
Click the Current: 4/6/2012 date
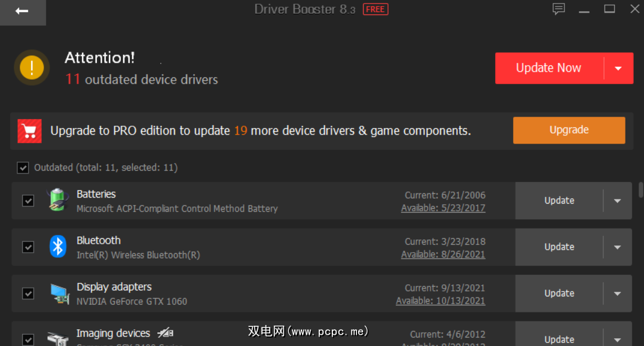point(448,335)
